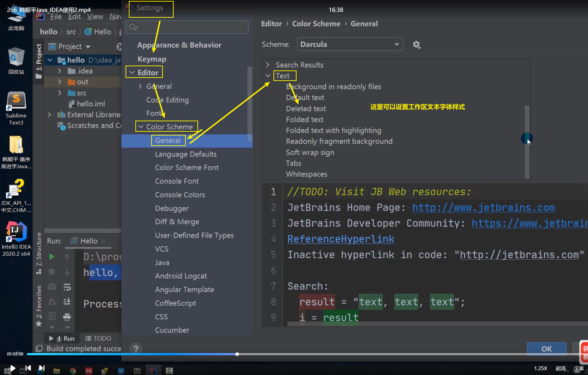This screenshot has width=588, height=375.
Task: Select Language Defaults settings entry
Action: coord(185,154)
